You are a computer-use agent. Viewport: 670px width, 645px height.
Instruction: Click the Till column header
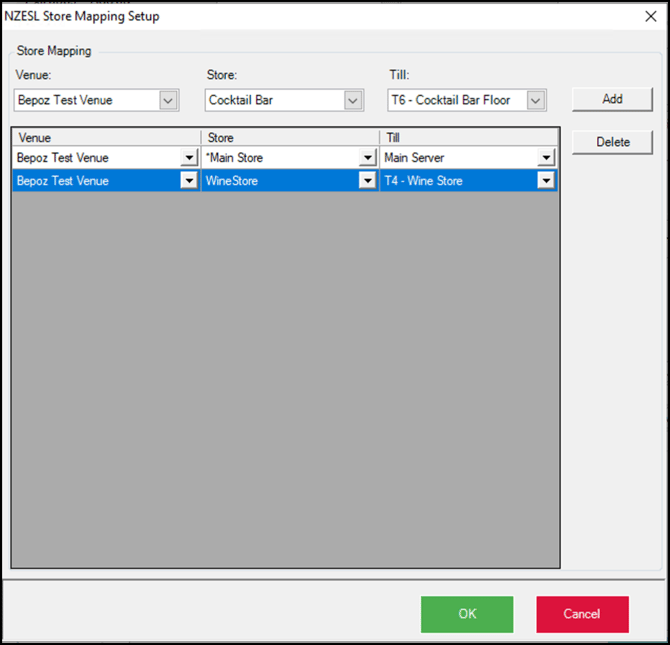coord(468,137)
